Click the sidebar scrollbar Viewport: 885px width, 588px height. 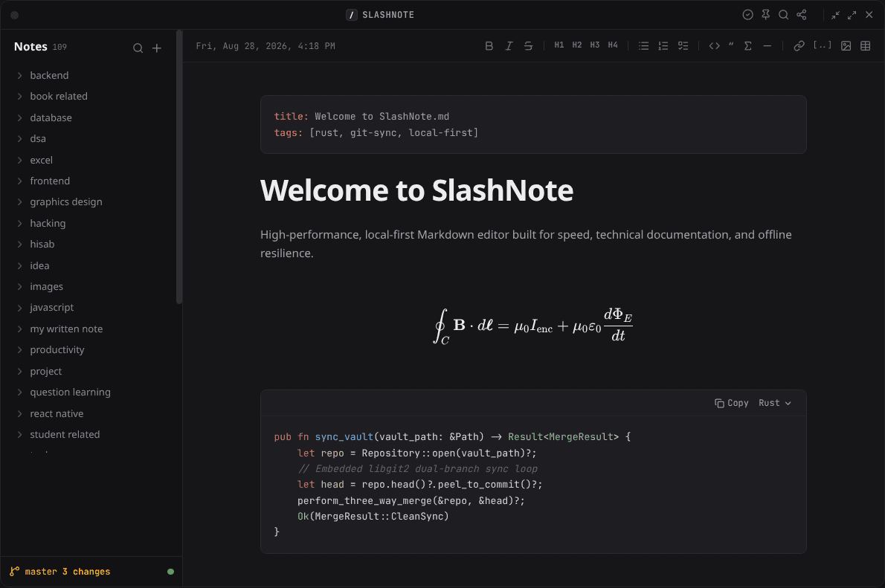click(179, 167)
